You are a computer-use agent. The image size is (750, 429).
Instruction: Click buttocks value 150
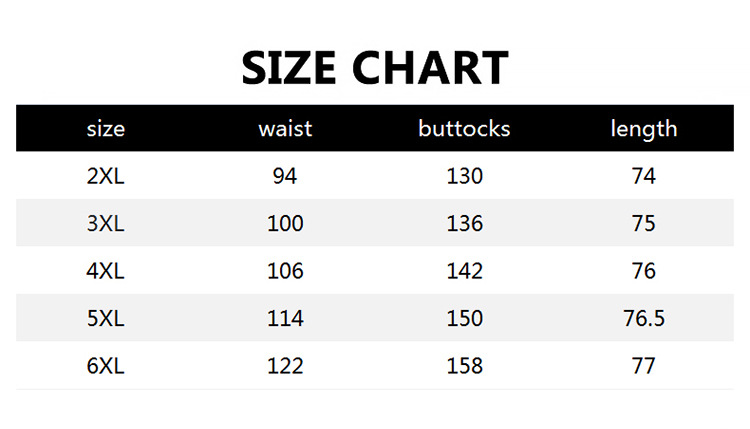[x=464, y=319]
